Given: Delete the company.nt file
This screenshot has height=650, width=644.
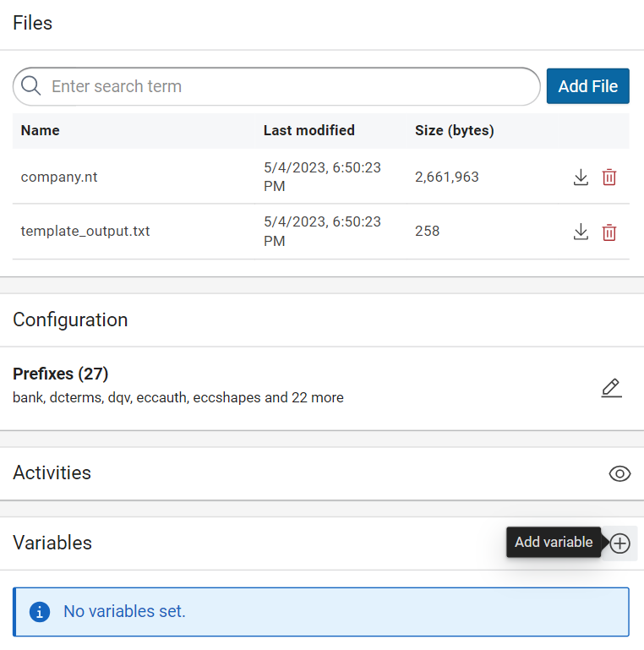Looking at the screenshot, I should [609, 178].
